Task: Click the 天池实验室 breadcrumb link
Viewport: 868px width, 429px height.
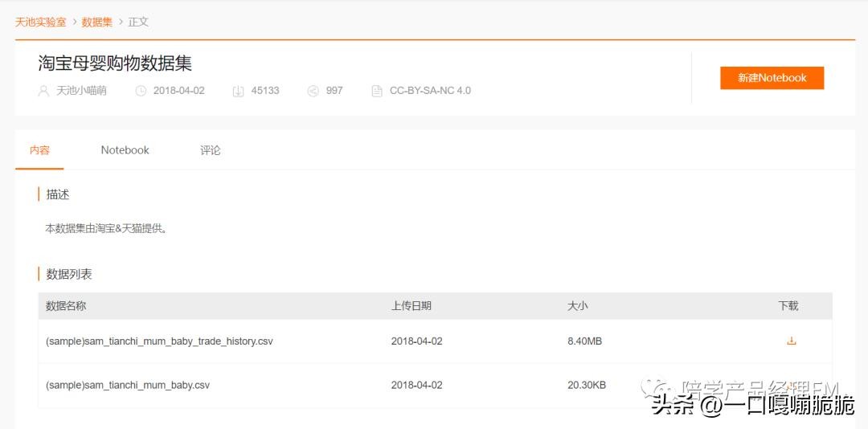Action: 40,22
